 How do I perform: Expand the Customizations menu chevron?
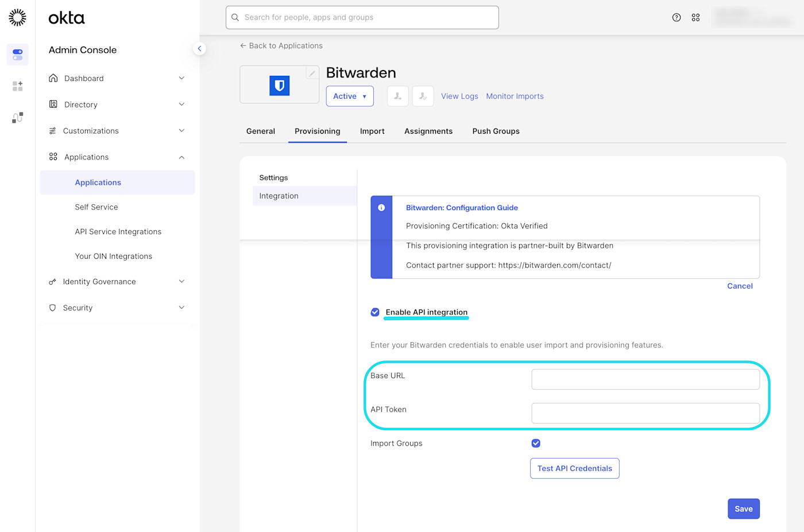click(x=181, y=131)
